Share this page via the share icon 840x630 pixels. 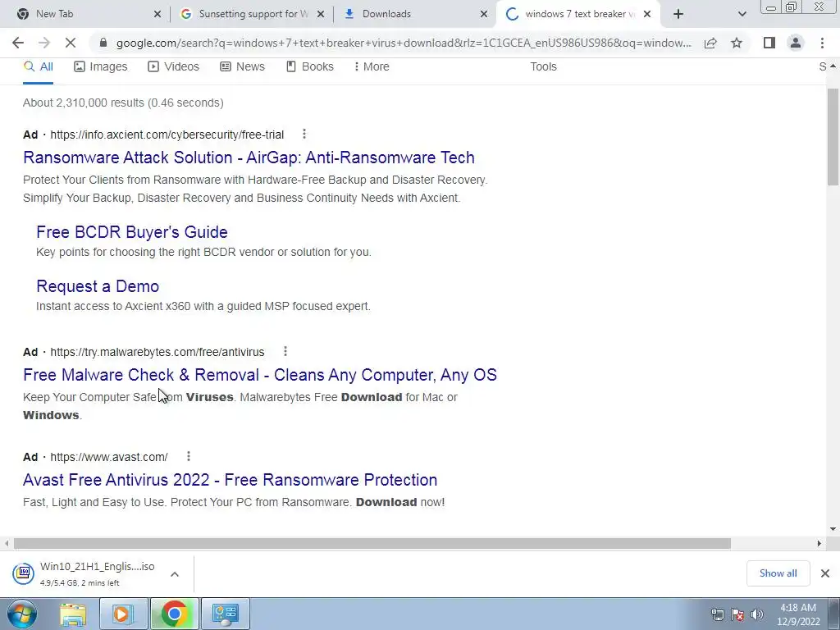pos(710,43)
